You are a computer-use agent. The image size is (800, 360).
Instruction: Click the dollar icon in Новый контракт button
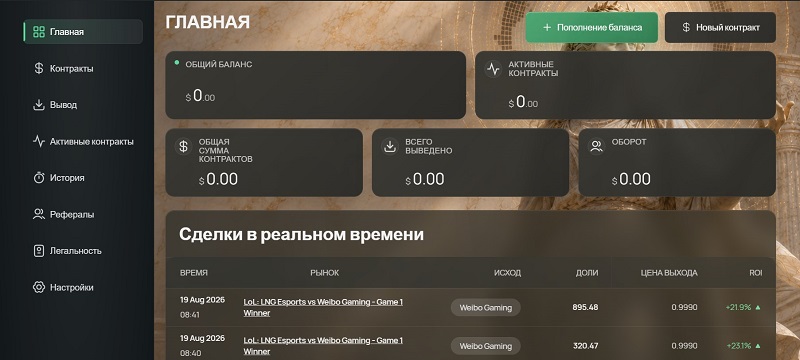click(686, 28)
